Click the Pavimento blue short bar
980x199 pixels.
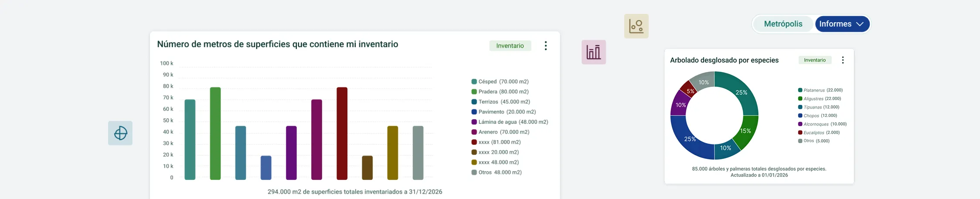pyautogui.click(x=266, y=168)
